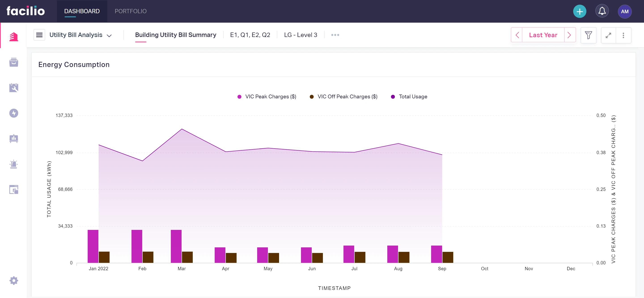Image resolution: width=644 pixels, height=298 pixels.
Task: Expand dashboard to fullscreen view
Action: point(608,35)
